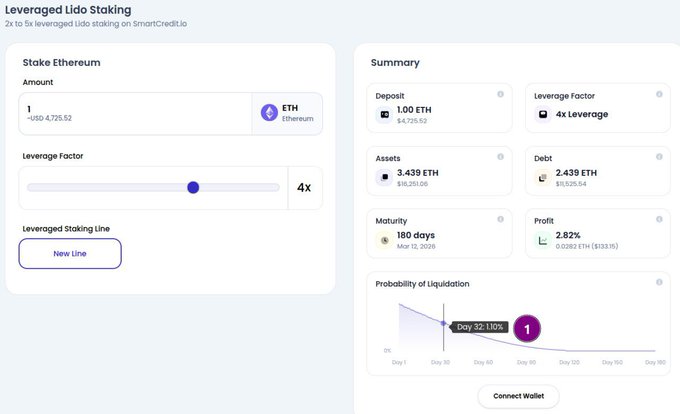The width and height of the screenshot is (680, 414).
Task: Click the Assets stack icon
Action: pos(384,177)
